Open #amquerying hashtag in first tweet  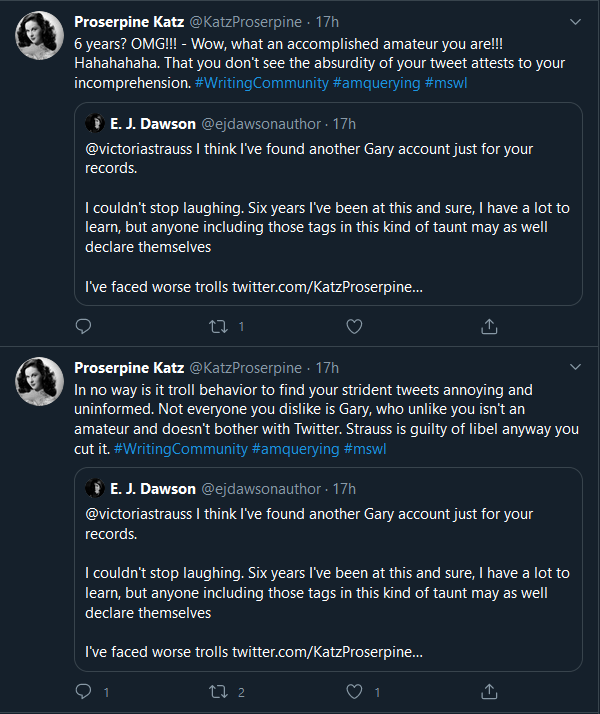point(377,83)
